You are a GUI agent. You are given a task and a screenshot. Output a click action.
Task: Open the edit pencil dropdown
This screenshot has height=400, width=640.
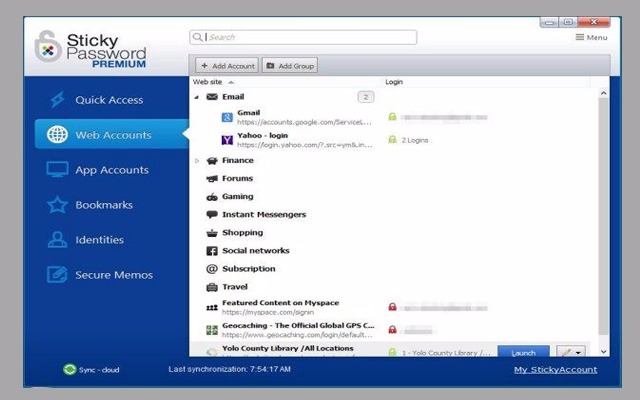pyautogui.click(x=571, y=352)
